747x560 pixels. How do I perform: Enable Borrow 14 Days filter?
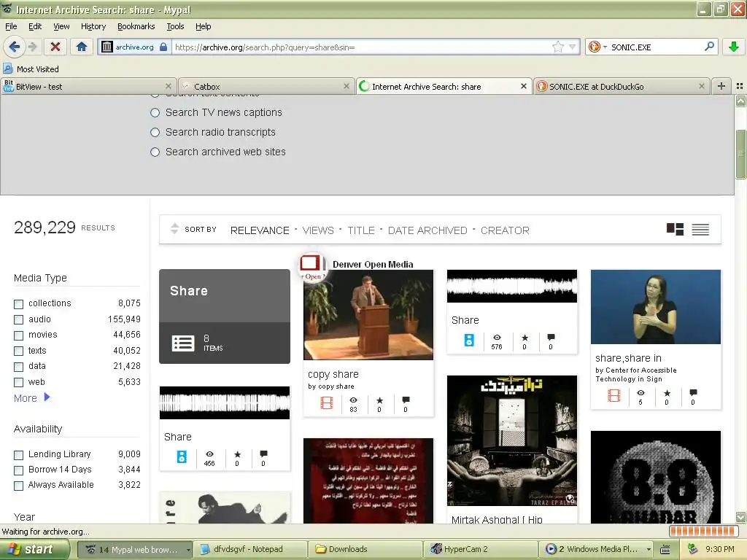tap(18, 470)
